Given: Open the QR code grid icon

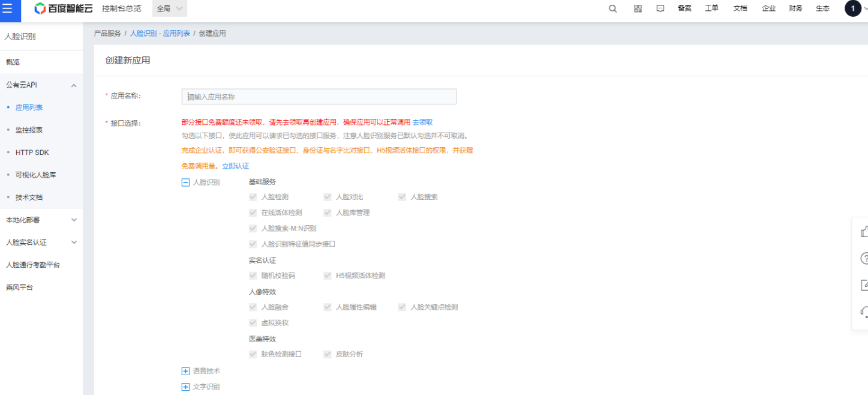Looking at the screenshot, I should 638,8.
